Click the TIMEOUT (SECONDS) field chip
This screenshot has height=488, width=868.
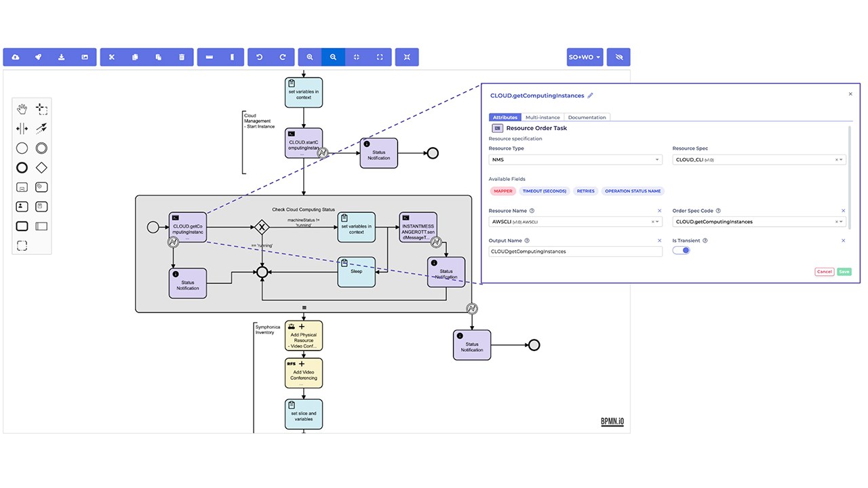click(545, 191)
